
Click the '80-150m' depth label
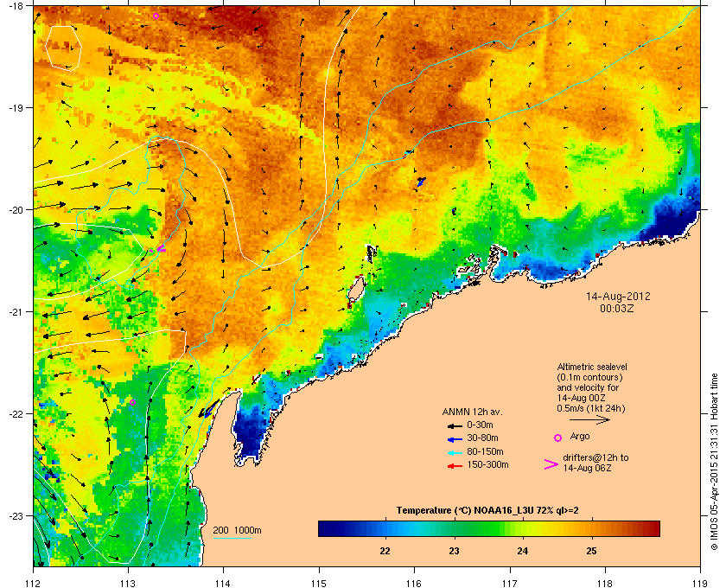tap(485, 451)
